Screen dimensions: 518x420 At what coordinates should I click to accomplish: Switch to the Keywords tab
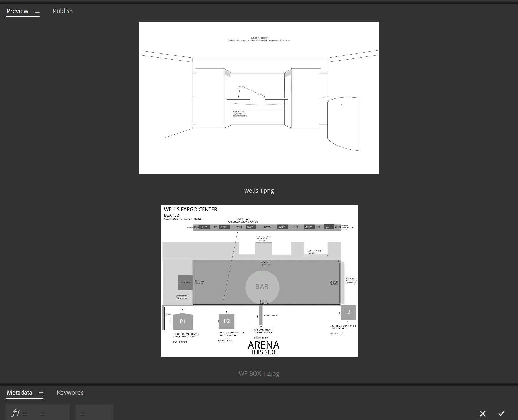70,392
